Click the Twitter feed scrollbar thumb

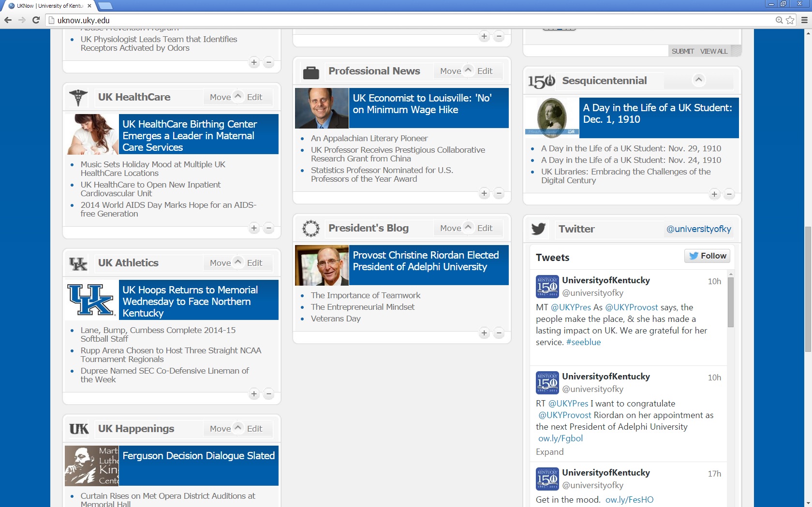[731, 302]
